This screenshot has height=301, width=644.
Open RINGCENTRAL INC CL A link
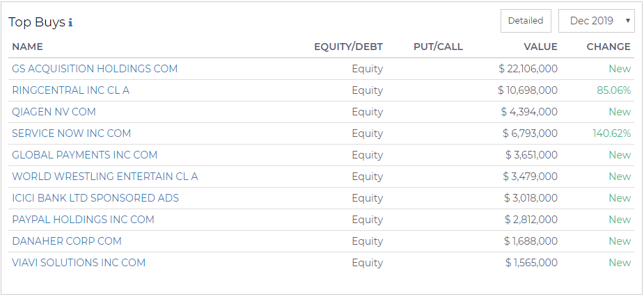[x=70, y=90]
